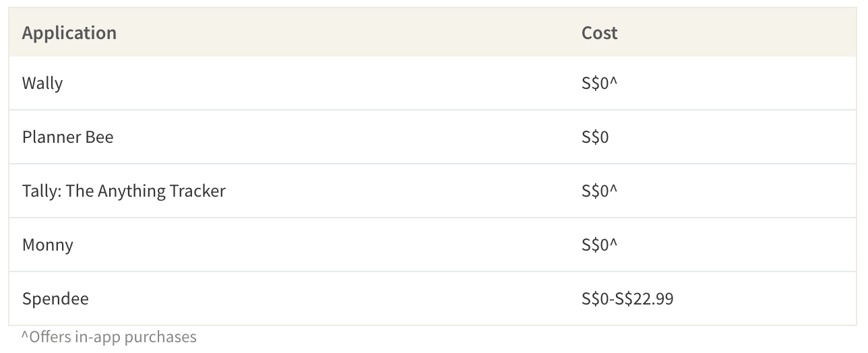Viewport: 868px width, 353px height.
Task: Click the caret starting the footnote
Action: tap(25, 335)
